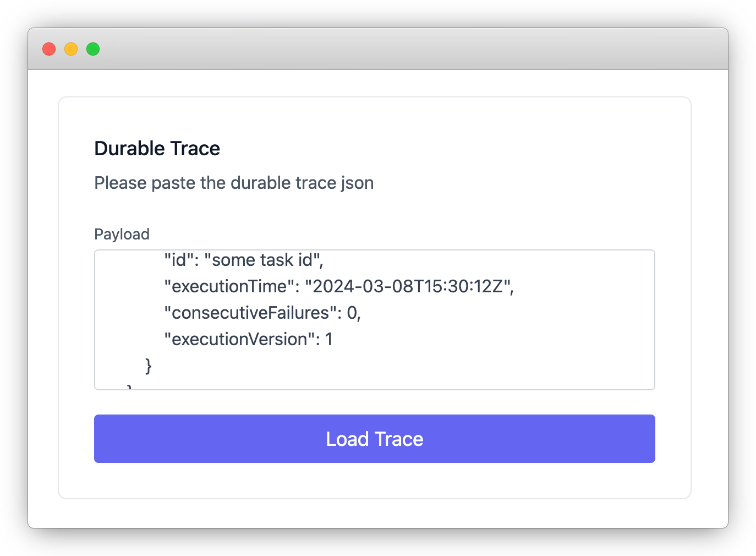Viewport: 756px width, 556px height.
Task: Click the closing brace below executionVersion
Action: pos(148,366)
